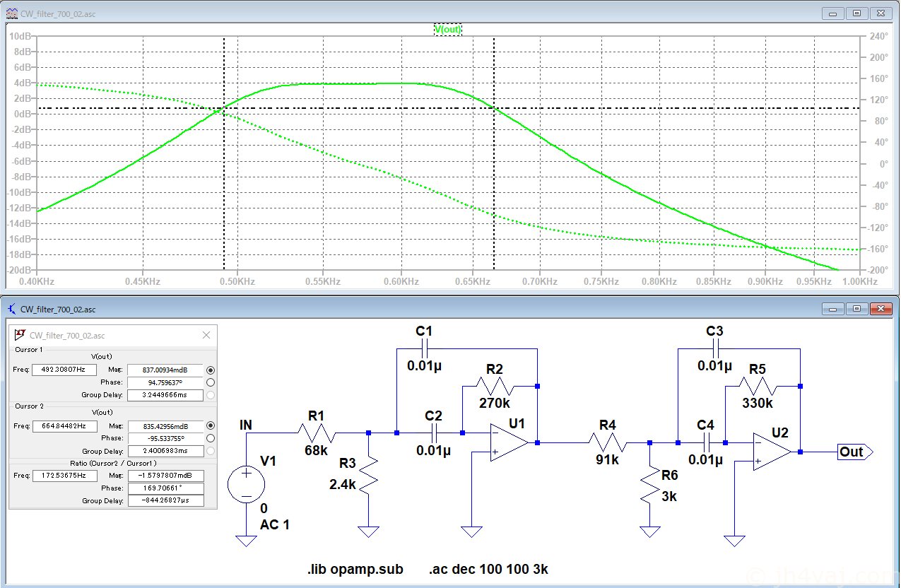This screenshot has width=901, height=588.
Task: Click the 240° phase axis label
Action: [x=878, y=36]
